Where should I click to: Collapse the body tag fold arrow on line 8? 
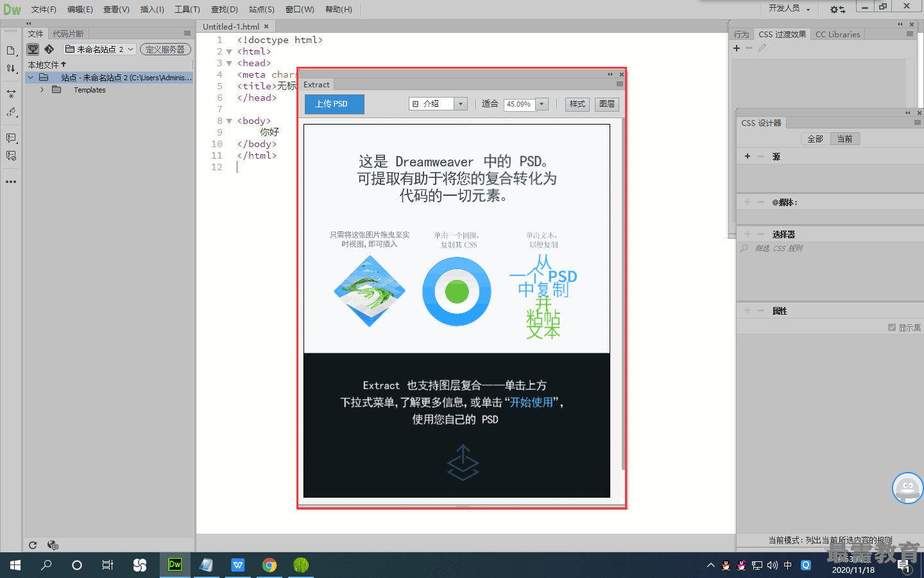(229, 121)
